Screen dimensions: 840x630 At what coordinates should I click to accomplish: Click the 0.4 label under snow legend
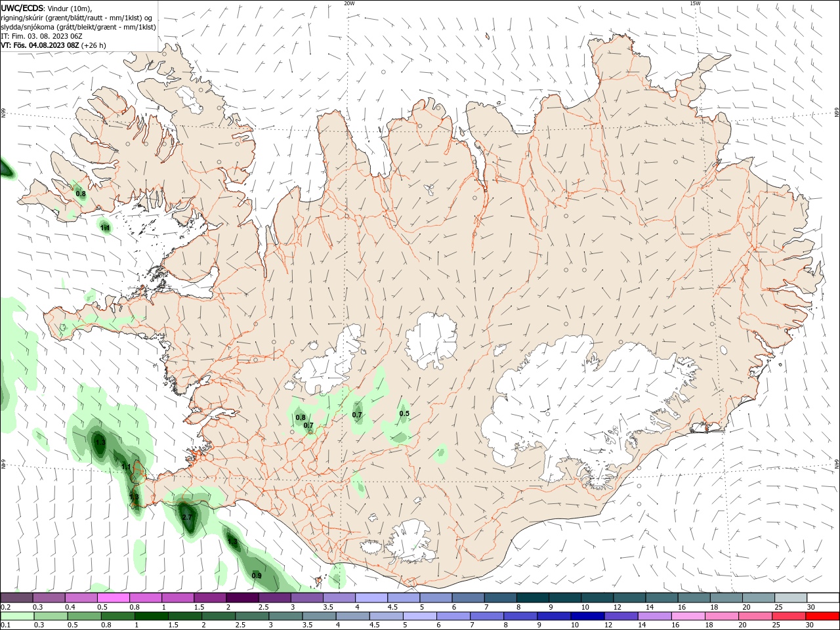pos(70,607)
